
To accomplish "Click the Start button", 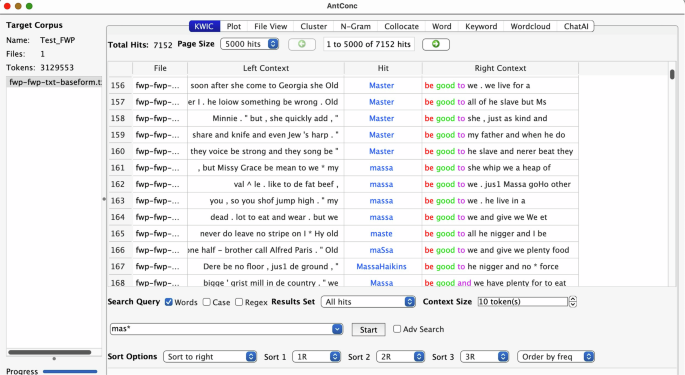I will tap(368, 330).
